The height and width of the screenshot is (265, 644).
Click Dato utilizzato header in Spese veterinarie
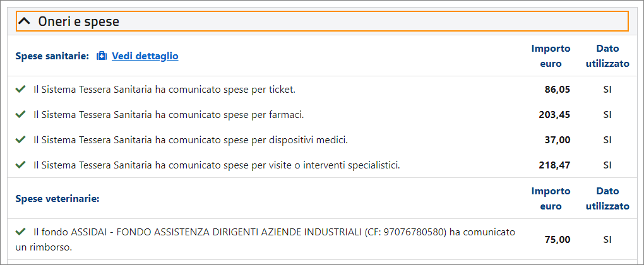click(607, 198)
